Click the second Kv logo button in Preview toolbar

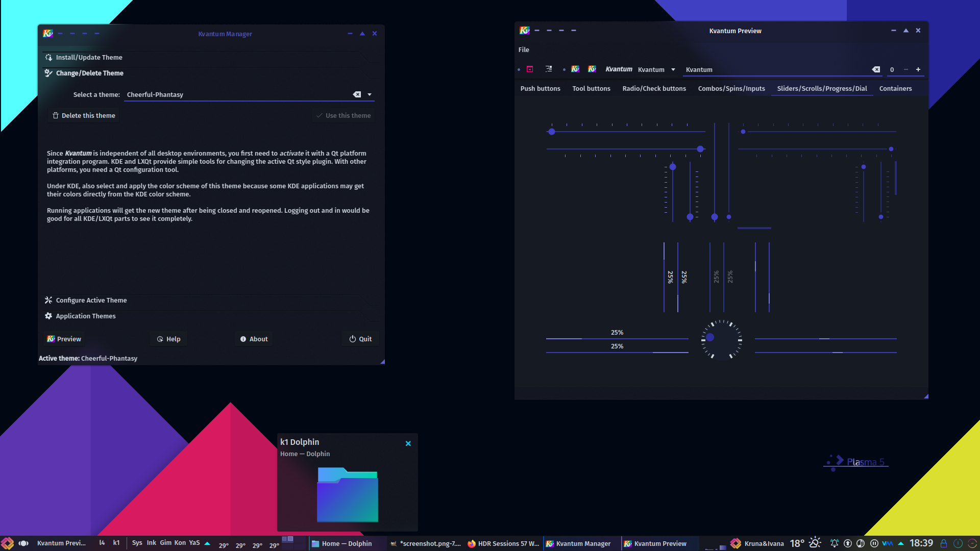[x=592, y=69]
